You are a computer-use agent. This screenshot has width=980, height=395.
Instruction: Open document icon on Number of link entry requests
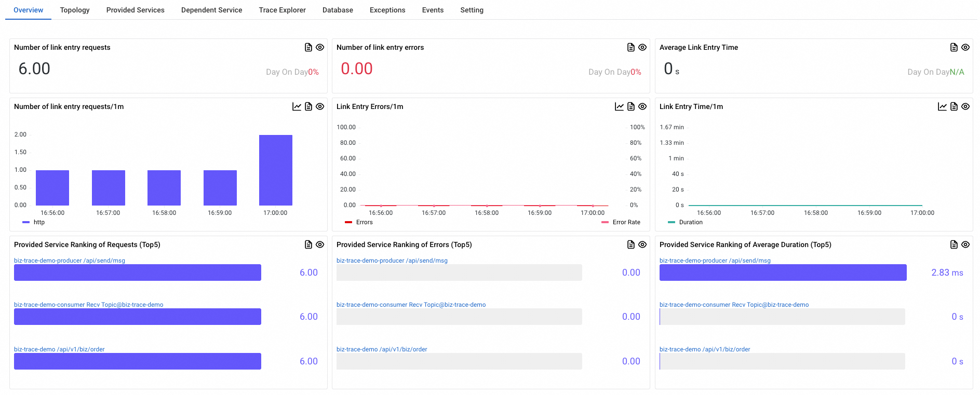coord(308,47)
